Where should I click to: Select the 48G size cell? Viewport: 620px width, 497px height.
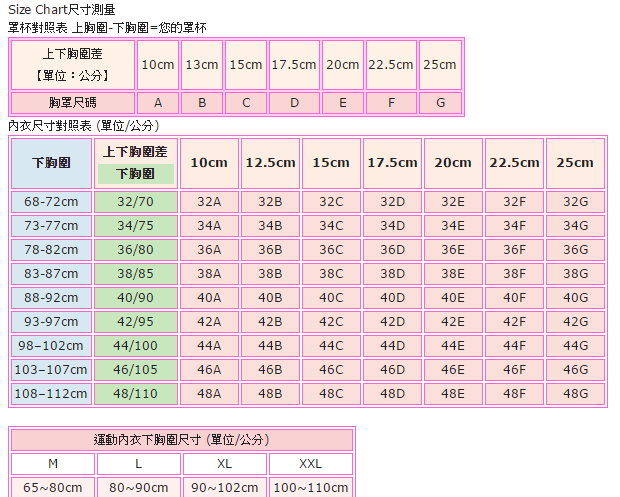coord(575,394)
